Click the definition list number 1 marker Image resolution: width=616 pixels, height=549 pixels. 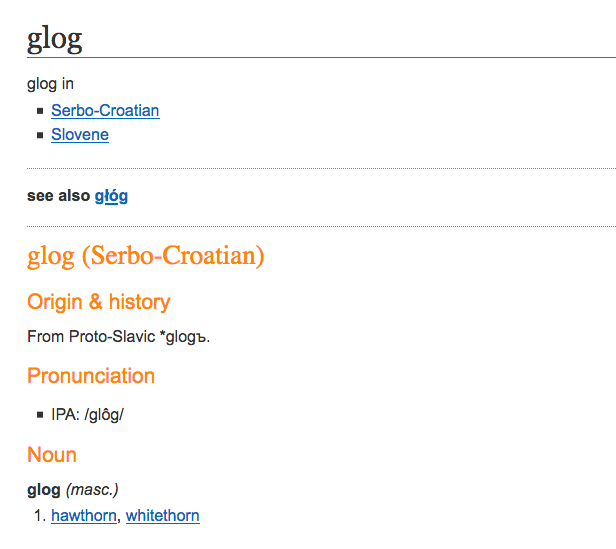tap(40, 516)
